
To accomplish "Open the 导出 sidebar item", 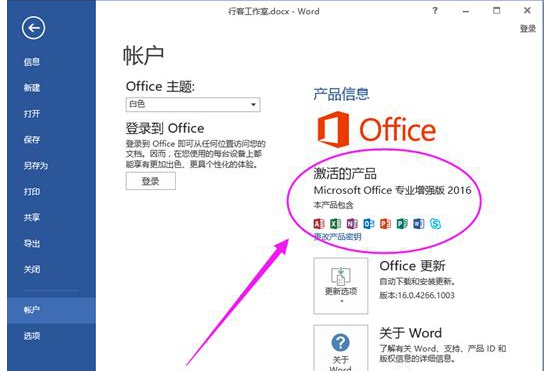I will tap(32, 243).
